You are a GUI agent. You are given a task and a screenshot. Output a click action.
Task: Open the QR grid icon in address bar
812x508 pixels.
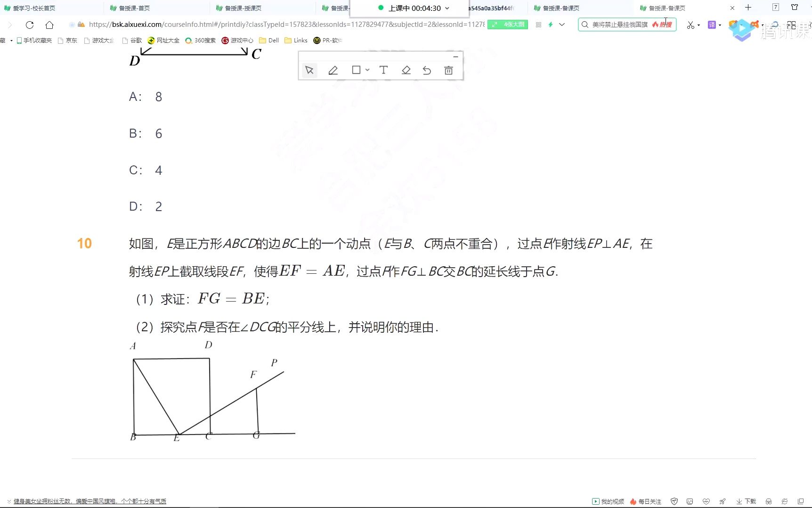[x=538, y=25]
